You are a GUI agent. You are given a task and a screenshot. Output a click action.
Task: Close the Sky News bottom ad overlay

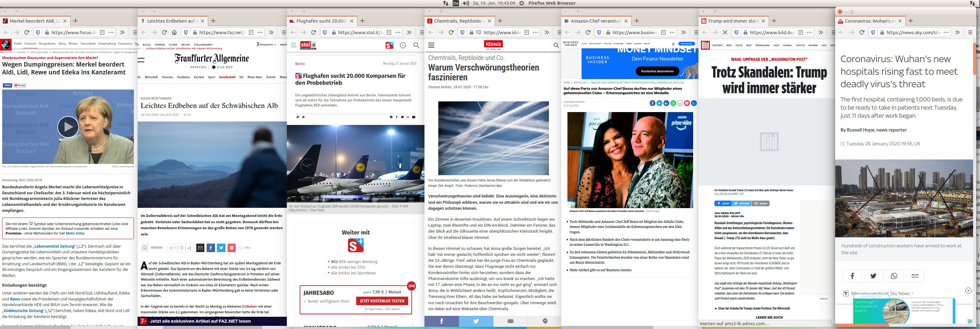(968, 290)
